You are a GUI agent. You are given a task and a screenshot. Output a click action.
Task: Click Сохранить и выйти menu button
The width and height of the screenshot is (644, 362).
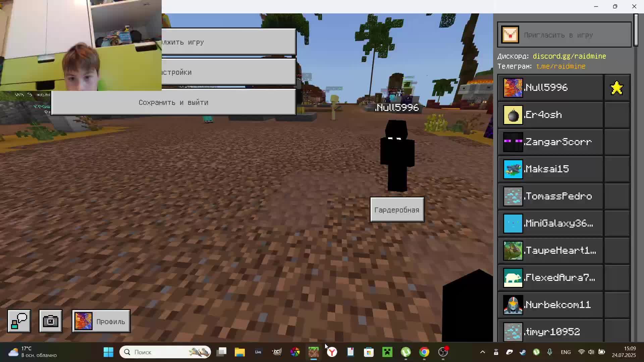pyautogui.click(x=173, y=102)
